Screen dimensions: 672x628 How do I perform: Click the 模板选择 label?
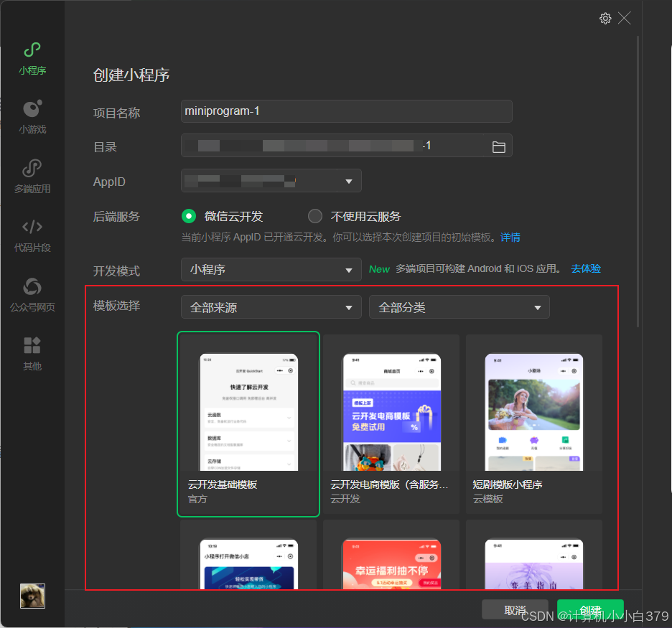[116, 306]
